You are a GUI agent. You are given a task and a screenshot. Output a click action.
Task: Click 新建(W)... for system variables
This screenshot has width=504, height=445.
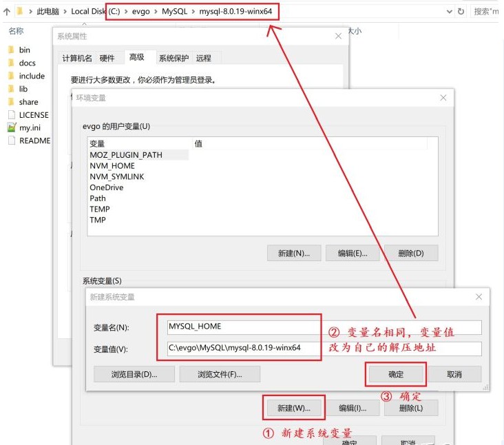294,408
